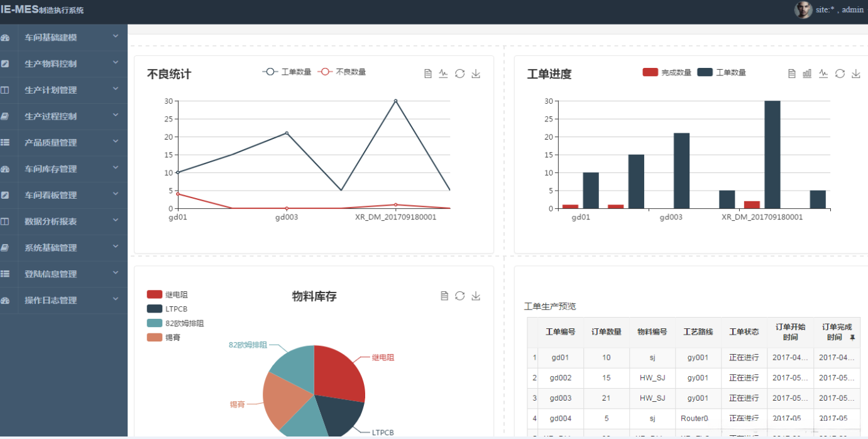Screen dimensions: 868x439
Task: Switch 不良统计 chart to line view icon
Action: (443, 74)
